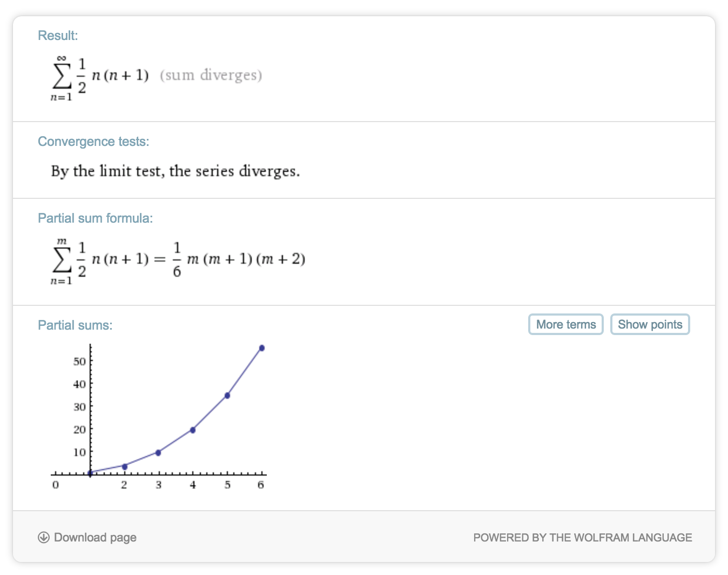
Task: Expand the Result section header
Action: (x=57, y=35)
